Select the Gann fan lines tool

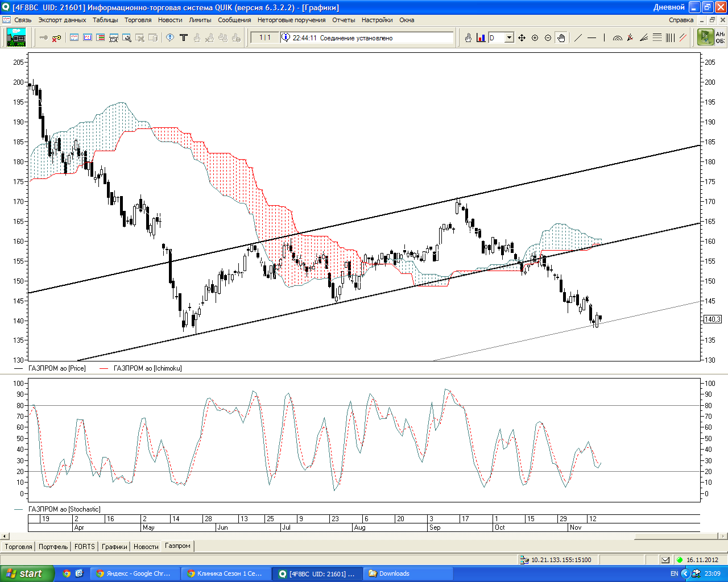pos(644,38)
